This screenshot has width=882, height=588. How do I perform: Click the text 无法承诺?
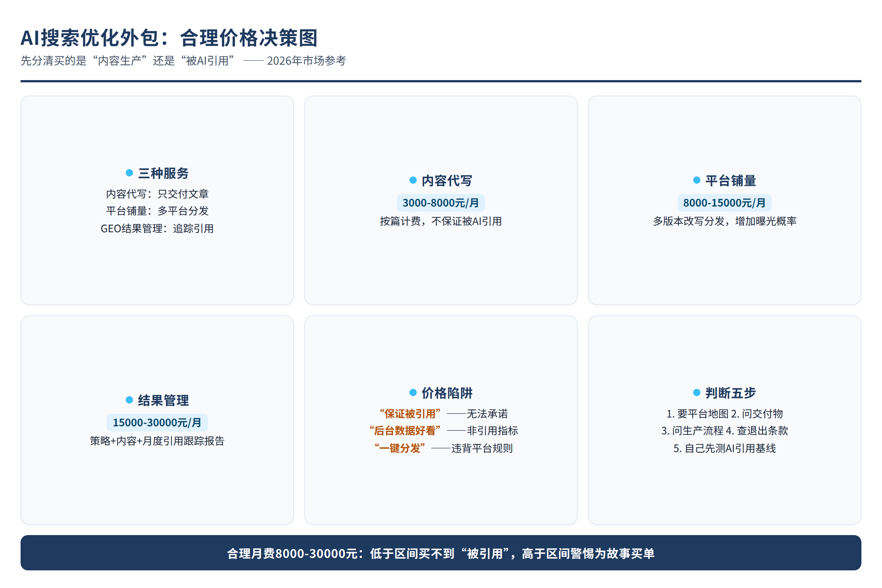pos(487,414)
